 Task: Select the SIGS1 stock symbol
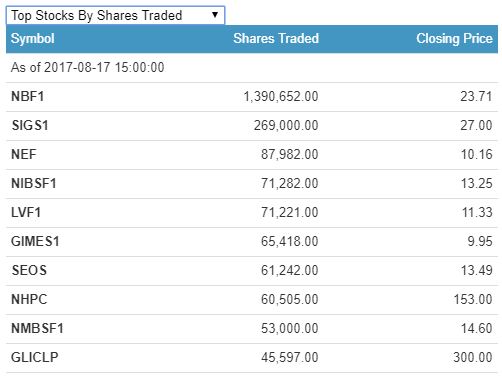[x=30, y=126]
